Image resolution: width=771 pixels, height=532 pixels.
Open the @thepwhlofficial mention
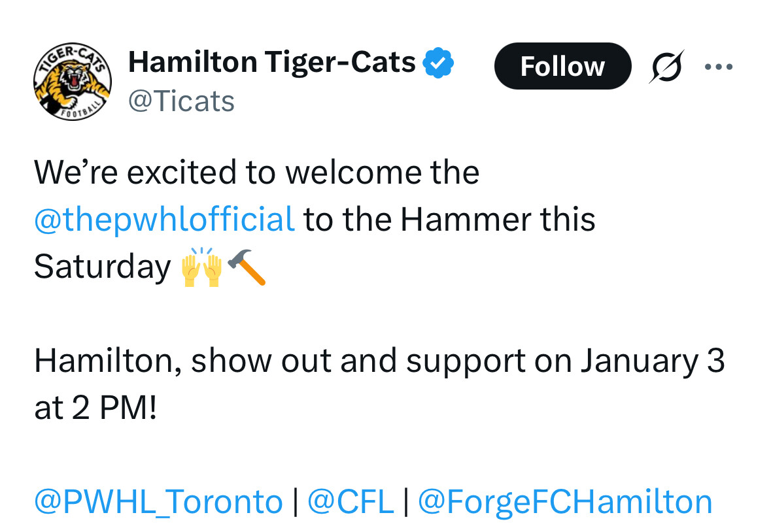pos(164,220)
